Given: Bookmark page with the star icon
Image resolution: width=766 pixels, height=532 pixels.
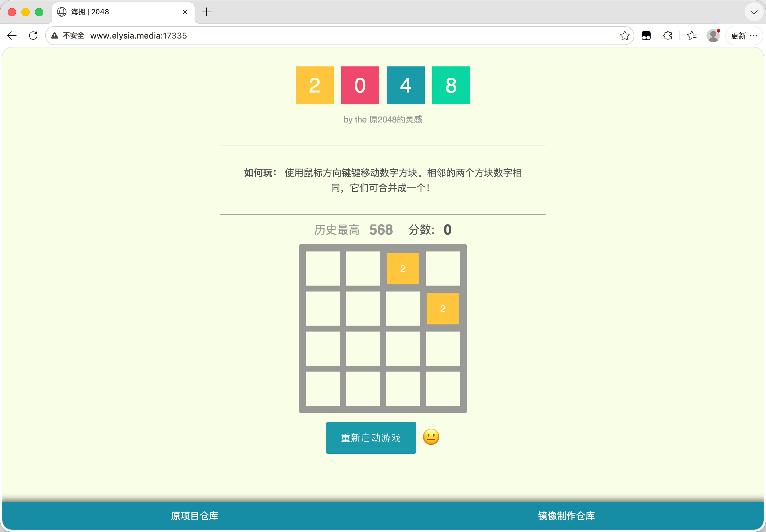Looking at the screenshot, I should pos(624,36).
